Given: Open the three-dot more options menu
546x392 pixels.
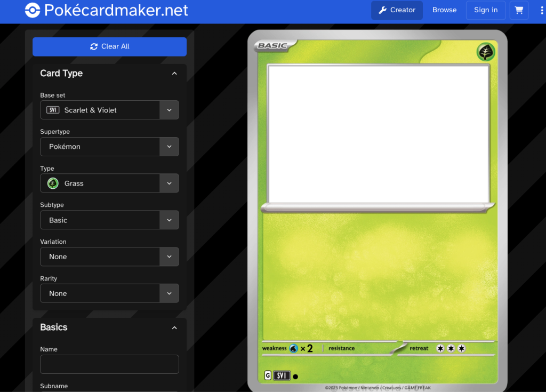Looking at the screenshot, I should [x=542, y=10].
